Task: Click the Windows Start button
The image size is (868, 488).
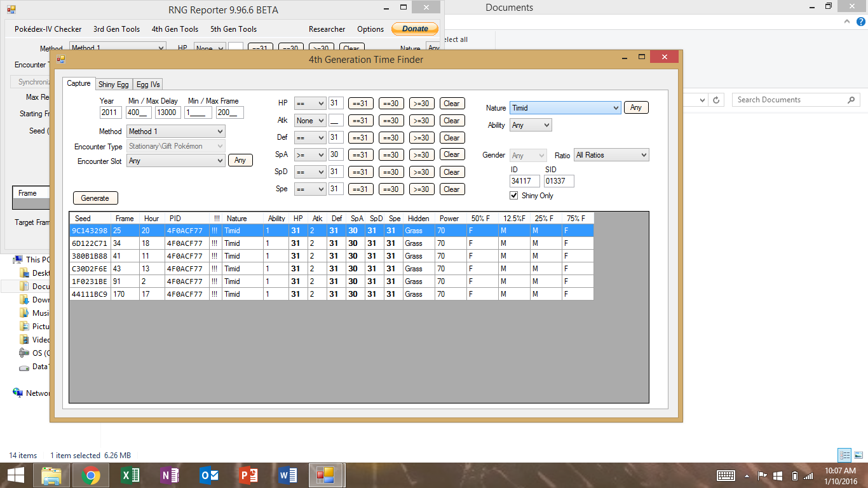Action: click(x=15, y=475)
